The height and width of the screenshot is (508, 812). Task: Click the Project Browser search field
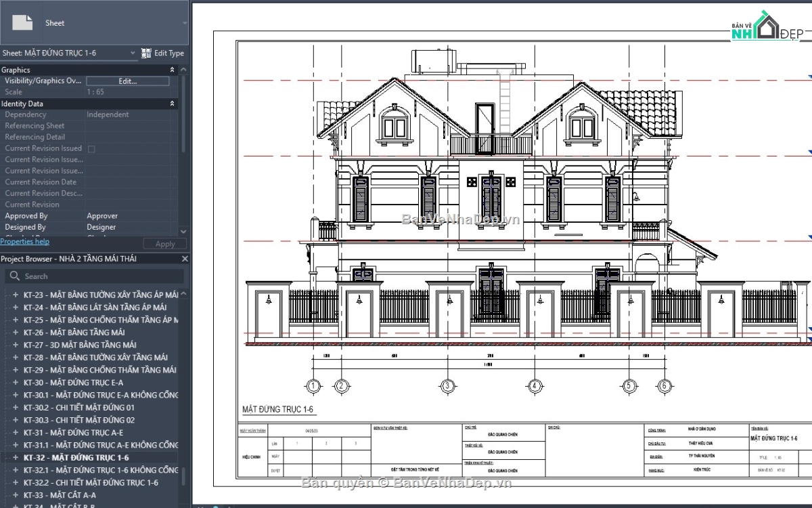(95, 276)
